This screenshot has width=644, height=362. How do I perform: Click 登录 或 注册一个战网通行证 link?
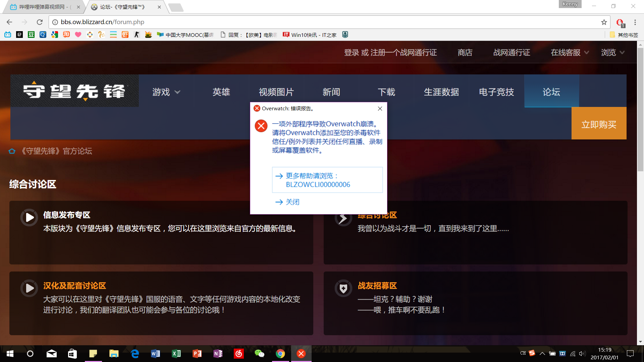click(390, 53)
